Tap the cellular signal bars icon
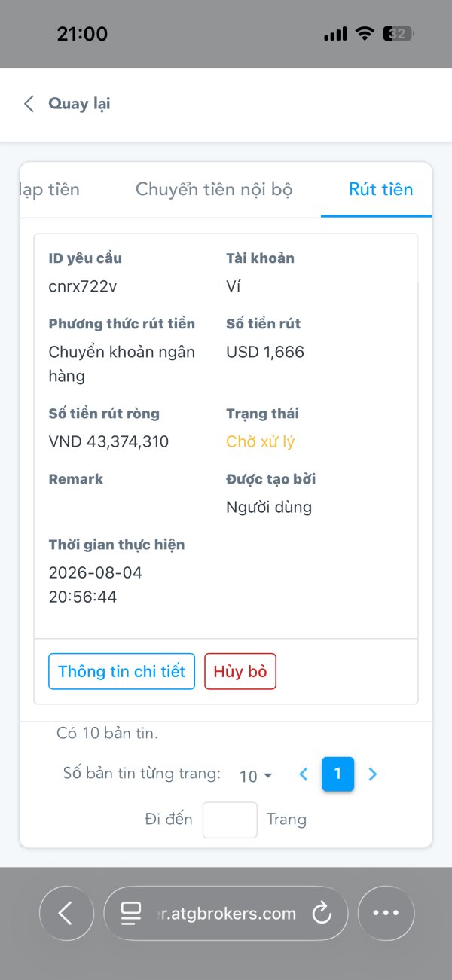 point(335,34)
